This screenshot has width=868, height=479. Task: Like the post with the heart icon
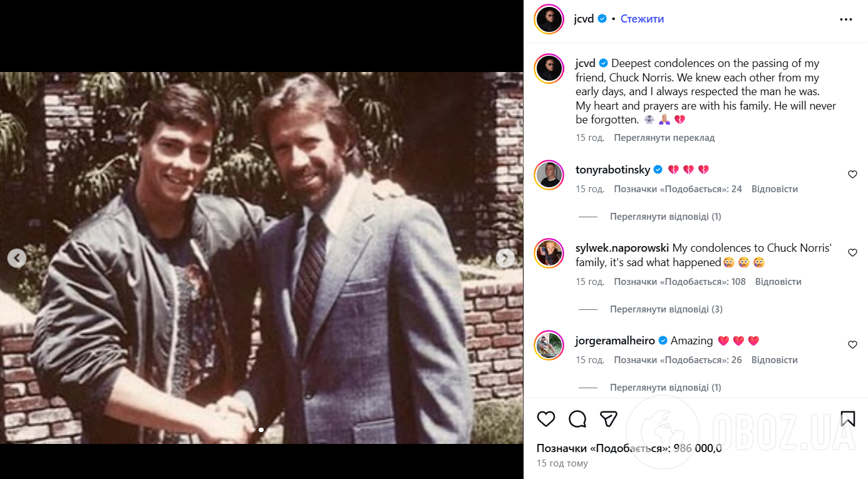[546, 419]
